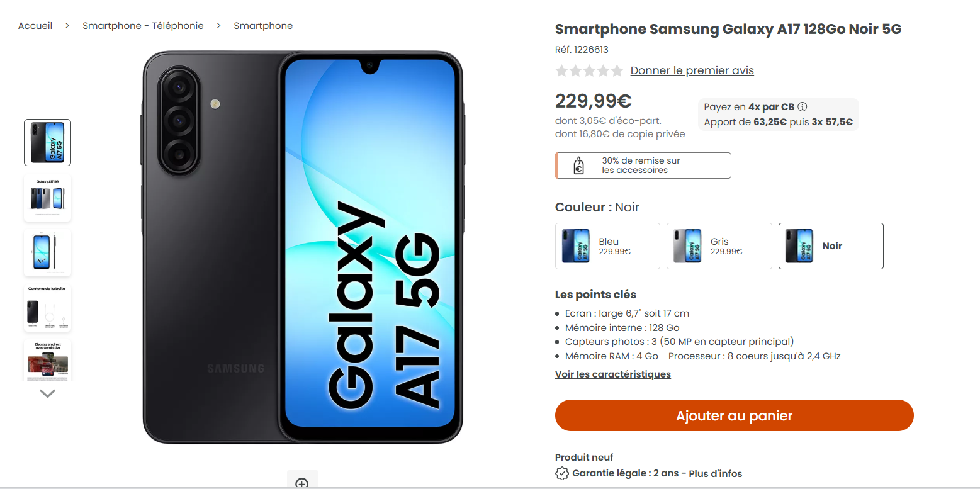Select the Bleu color option
This screenshot has width=980, height=489.
pyautogui.click(x=607, y=246)
